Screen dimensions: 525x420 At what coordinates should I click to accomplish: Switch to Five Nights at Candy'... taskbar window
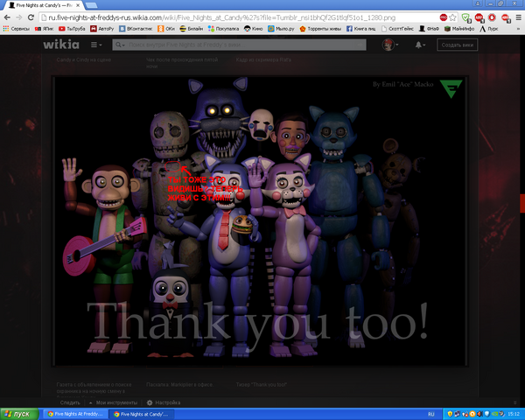pyautogui.click(x=141, y=414)
